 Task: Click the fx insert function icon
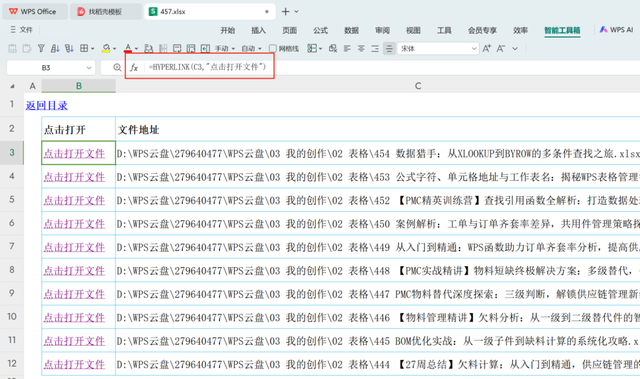(134, 67)
